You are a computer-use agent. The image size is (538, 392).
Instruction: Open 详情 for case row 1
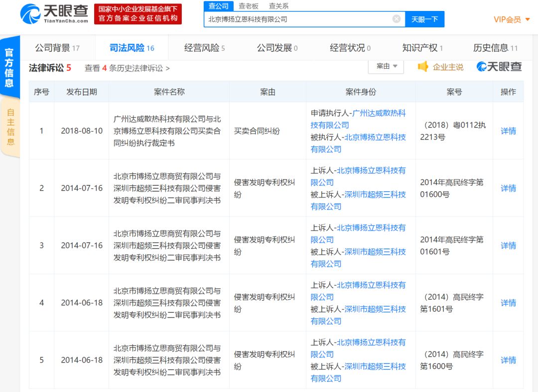tap(508, 131)
